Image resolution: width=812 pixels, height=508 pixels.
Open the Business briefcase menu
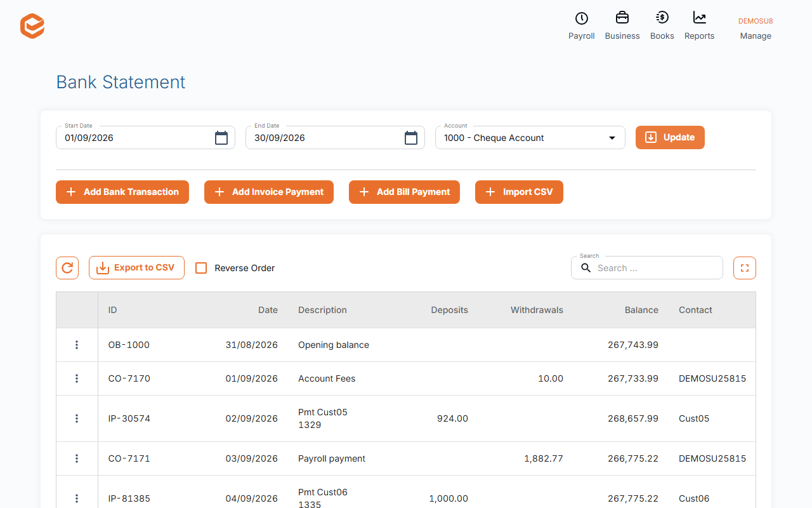[622, 26]
